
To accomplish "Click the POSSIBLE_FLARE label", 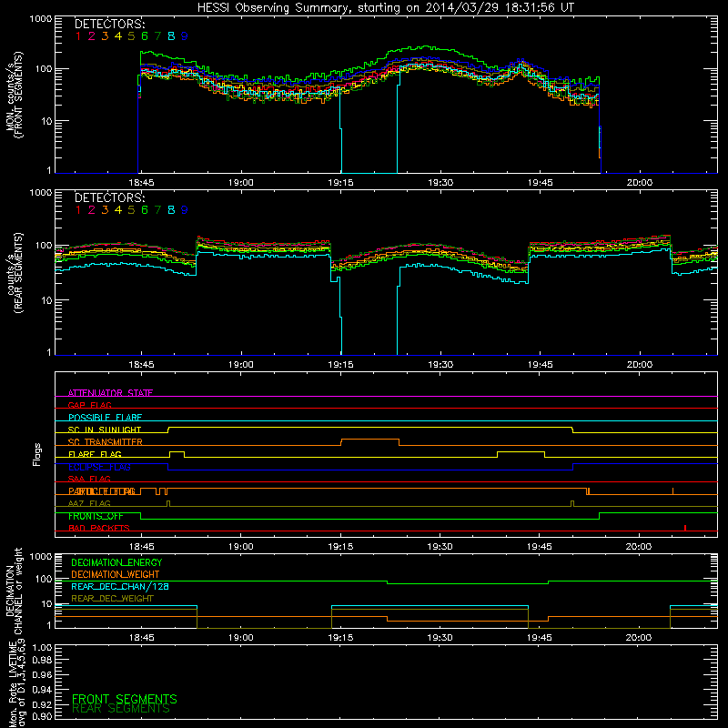I will pos(105,418).
